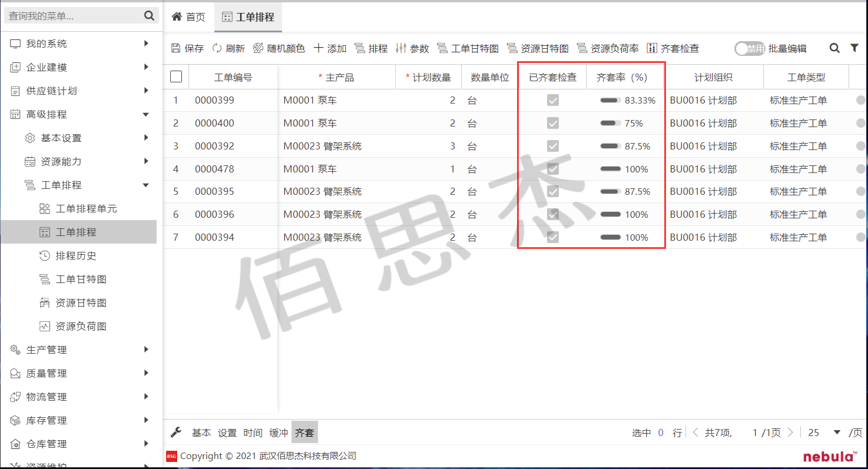Switch to the 缓冲 bottom tab
Screen dimensions: 868x469
[279, 433]
